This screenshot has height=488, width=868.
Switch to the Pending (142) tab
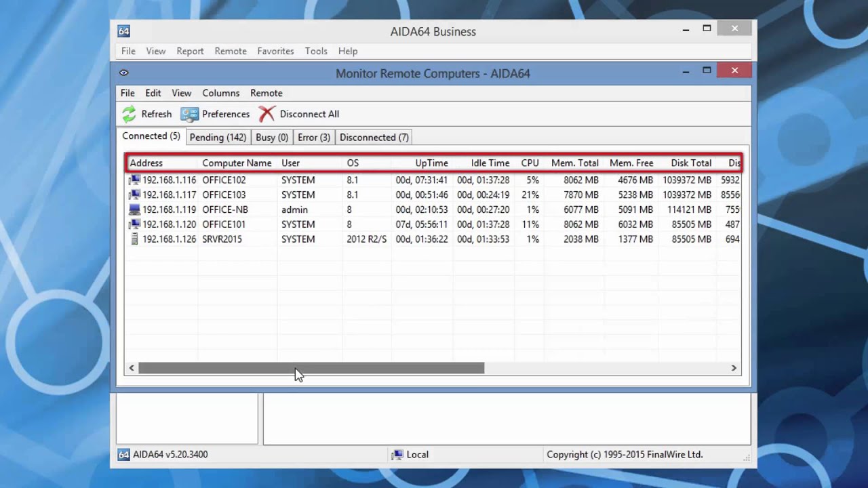point(218,138)
